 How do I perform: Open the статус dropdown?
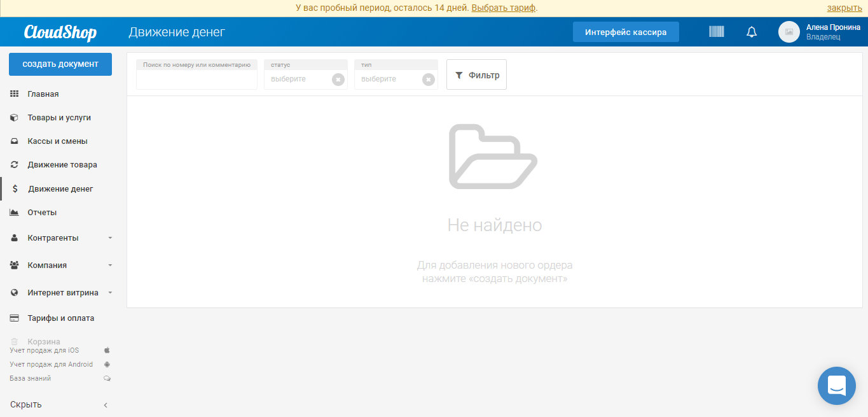click(x=305, y=79)
